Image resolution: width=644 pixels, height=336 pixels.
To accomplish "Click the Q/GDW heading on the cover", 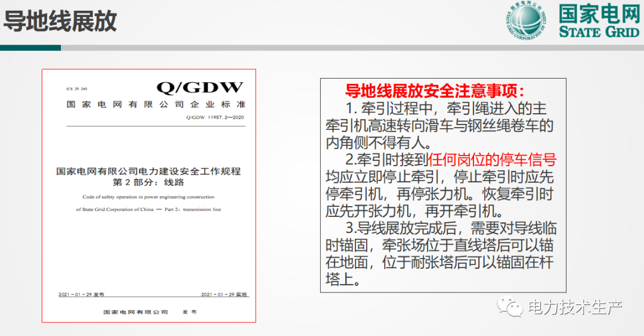I will pyautogui.click(x=200, y=88).
